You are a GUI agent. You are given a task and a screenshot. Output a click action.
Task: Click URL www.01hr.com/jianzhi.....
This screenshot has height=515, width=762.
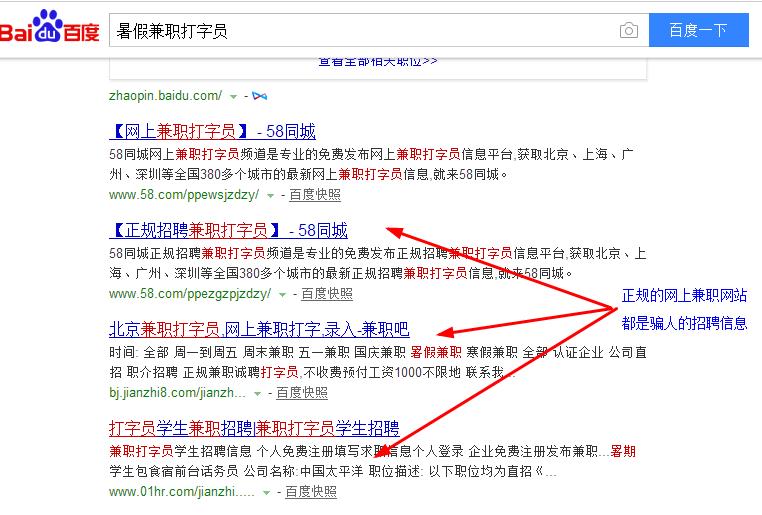tap(182, 492)
